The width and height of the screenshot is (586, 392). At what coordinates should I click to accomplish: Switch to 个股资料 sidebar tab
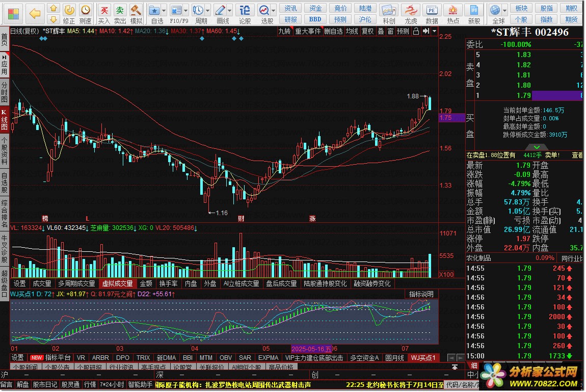pyautogui.click(x=4, y=151)
